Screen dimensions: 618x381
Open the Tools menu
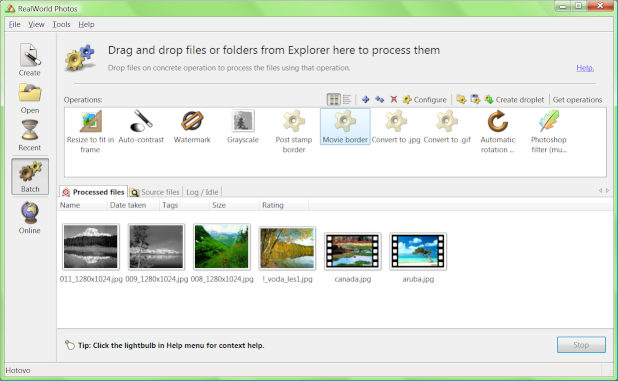61,24
